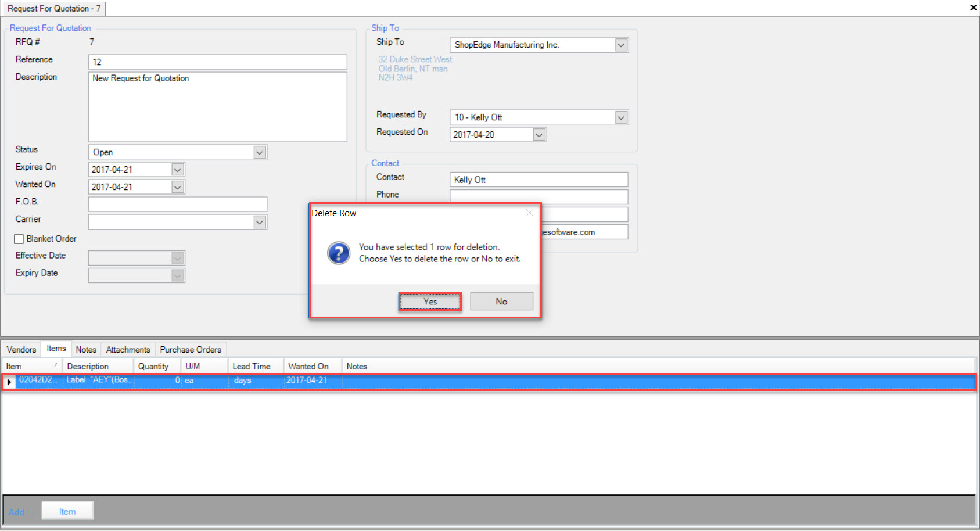The width and height of the screenshot is (980, 531).
Task: Sort by the Item column header
Action: pos(32,367)
